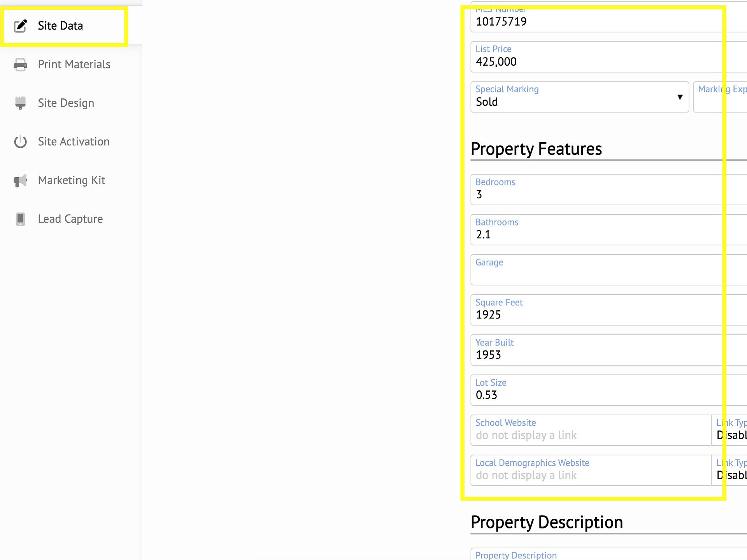Click the Site Activation power icon

21,142
